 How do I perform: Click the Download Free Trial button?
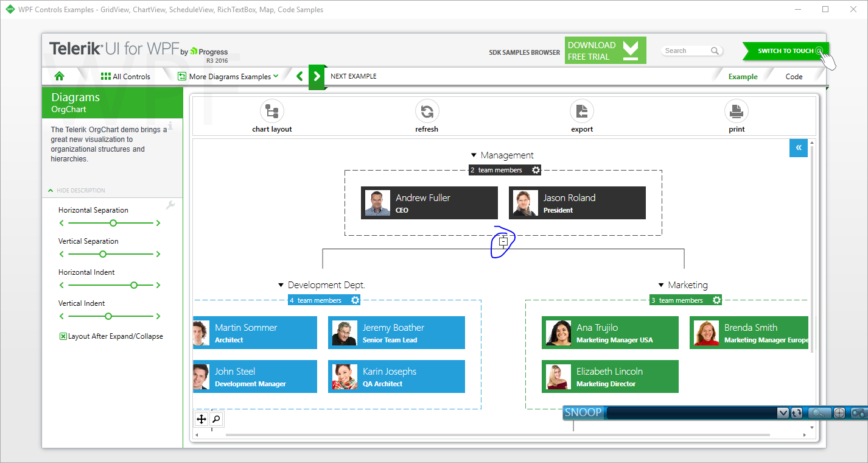pyautogui.click(x=605, y=51)
